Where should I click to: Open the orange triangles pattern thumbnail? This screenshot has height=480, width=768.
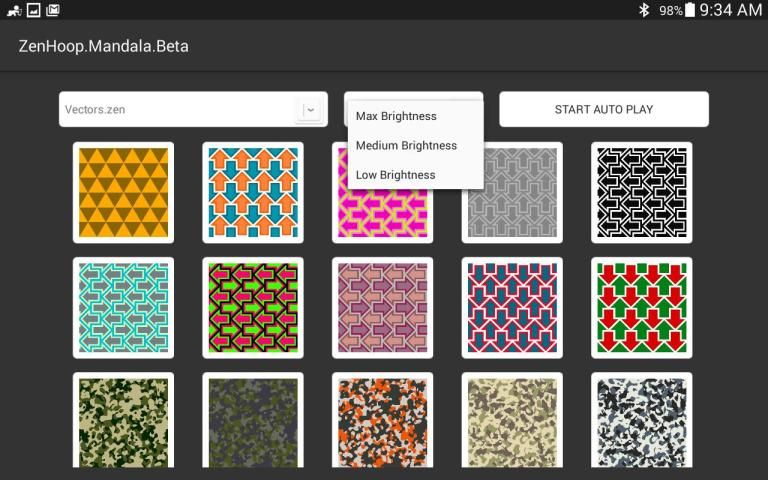123,192
